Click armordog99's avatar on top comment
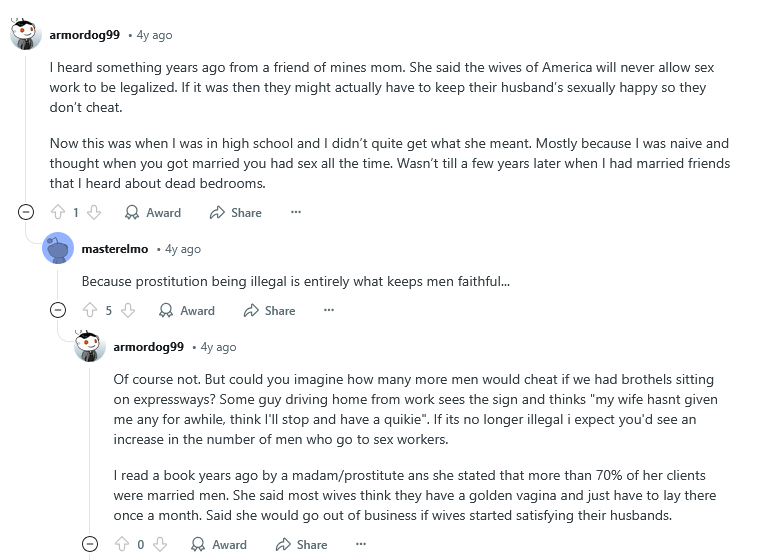The image size is (764, 560). [x=26, y=34]
